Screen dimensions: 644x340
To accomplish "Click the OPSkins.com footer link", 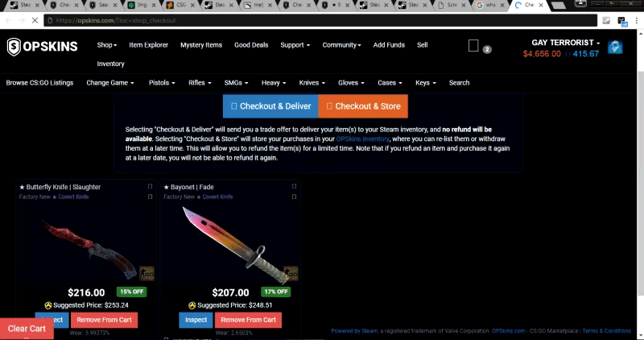I will 509,330.
